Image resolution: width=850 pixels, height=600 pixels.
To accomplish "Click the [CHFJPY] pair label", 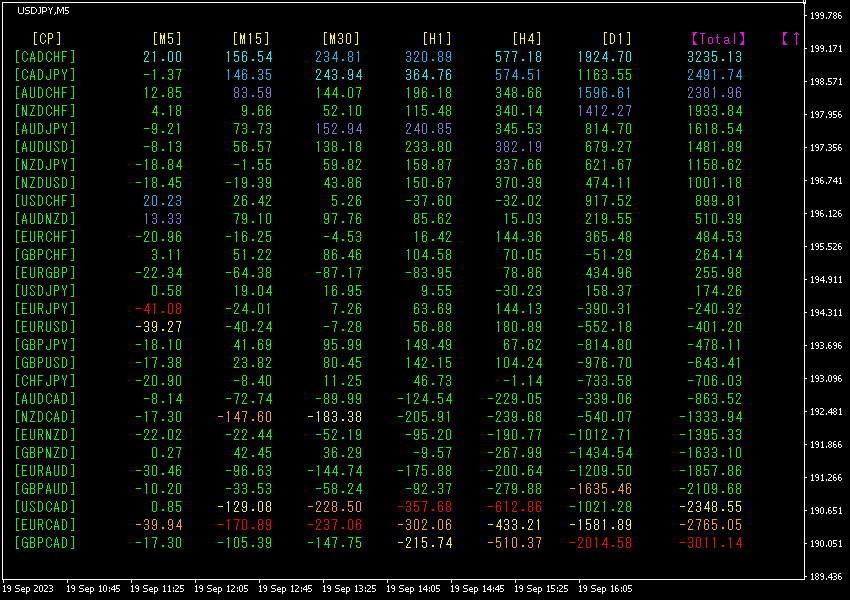I will coord(45,380).
